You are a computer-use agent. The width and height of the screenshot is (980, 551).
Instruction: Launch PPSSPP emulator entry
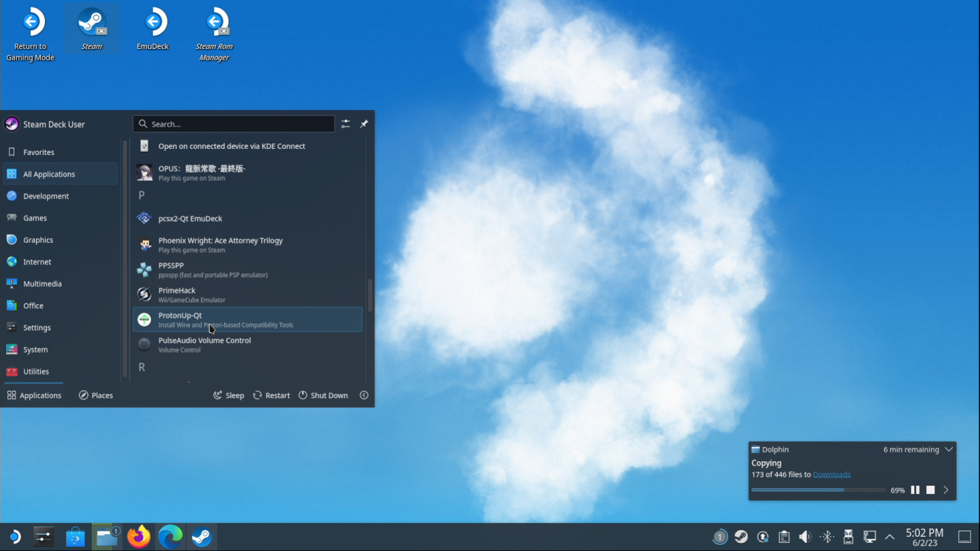pos(248,270)
